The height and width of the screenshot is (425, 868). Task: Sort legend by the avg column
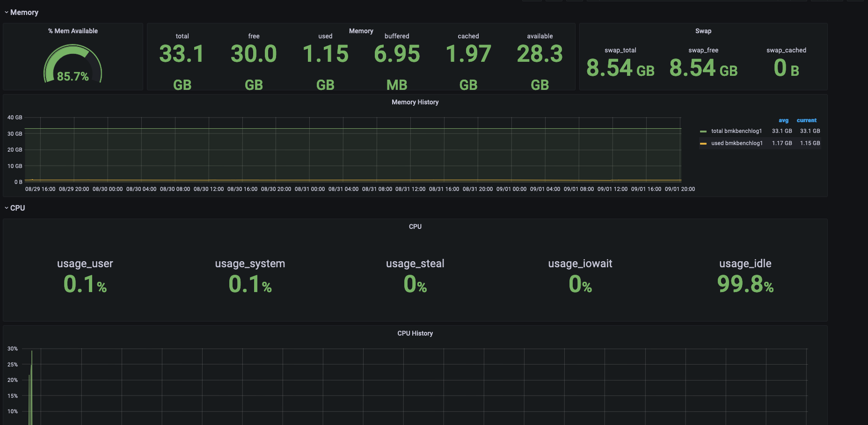coord(783,120)
